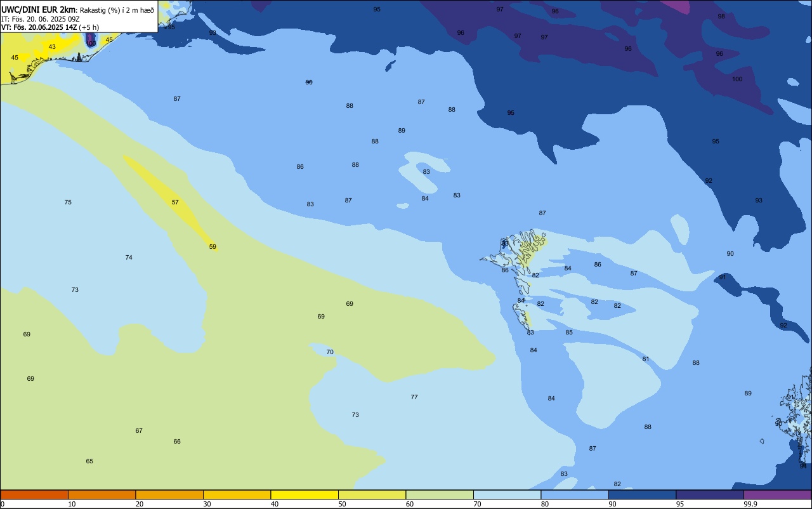
Task: Click the humidity value '75' on the map
Action: point(68,202)
